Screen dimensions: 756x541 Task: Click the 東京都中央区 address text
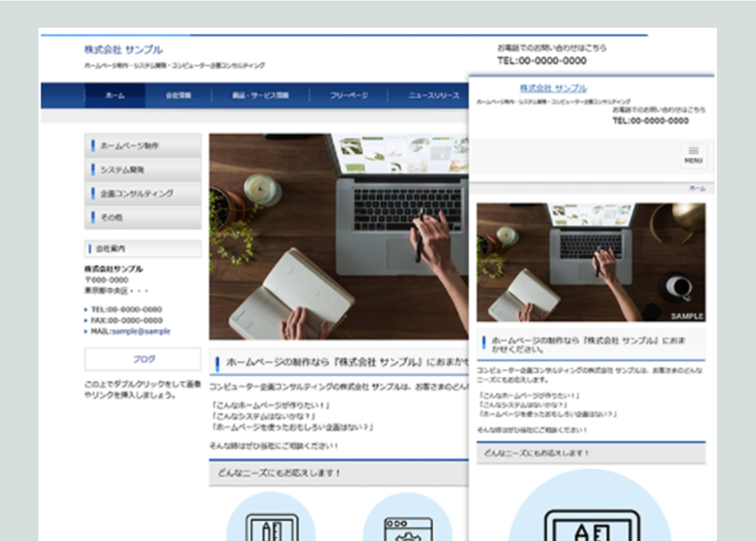[x=106, y=291]
